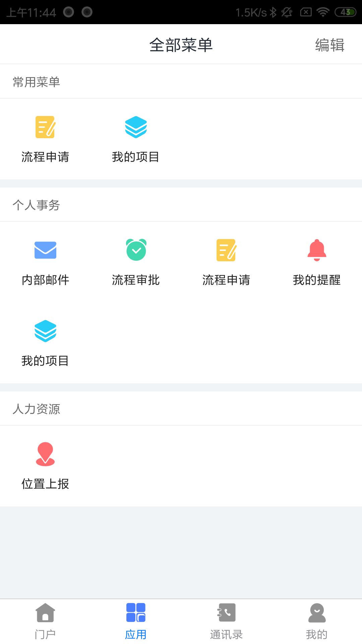This screenshot has width=362, height=644.
Task: Select the 应用 tab
Action: (x=136, y=621)
